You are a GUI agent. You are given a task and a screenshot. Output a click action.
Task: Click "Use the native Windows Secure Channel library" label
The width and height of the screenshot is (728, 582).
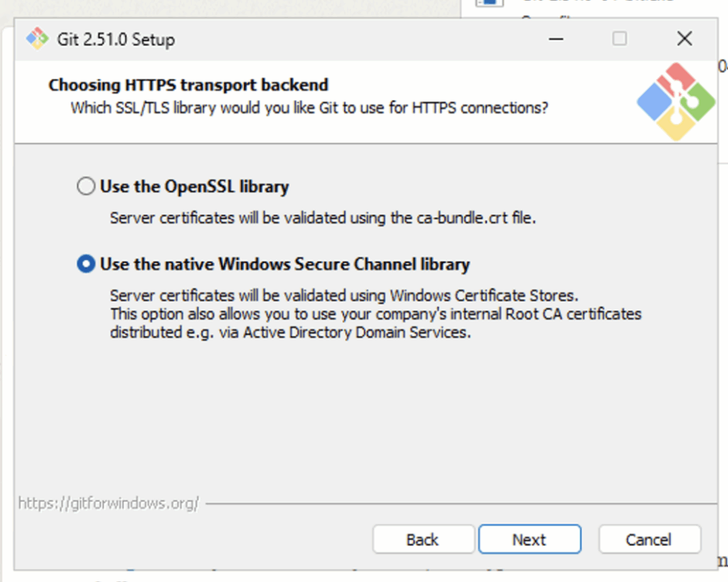(284, 264)
